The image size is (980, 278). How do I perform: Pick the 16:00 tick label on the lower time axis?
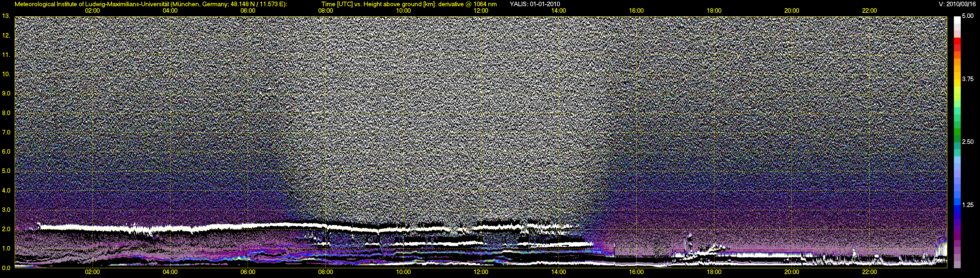(x=636, y=272)
